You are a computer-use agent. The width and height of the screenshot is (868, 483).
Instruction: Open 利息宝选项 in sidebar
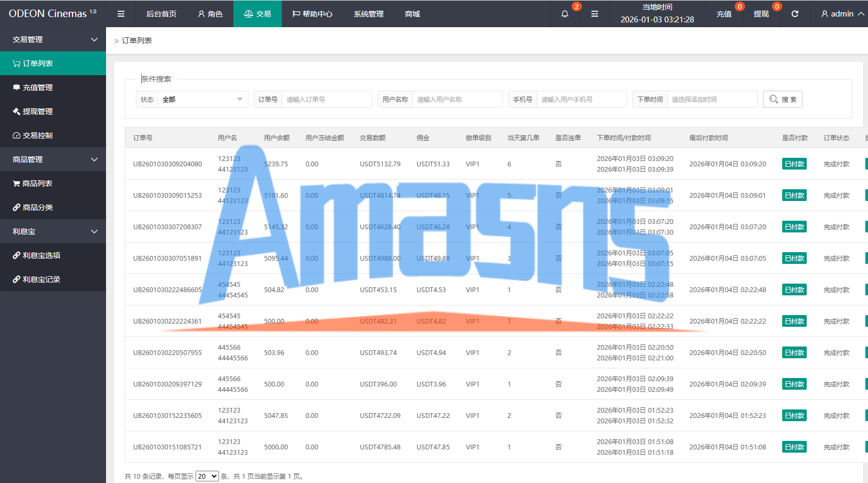[x=53, y=255]
